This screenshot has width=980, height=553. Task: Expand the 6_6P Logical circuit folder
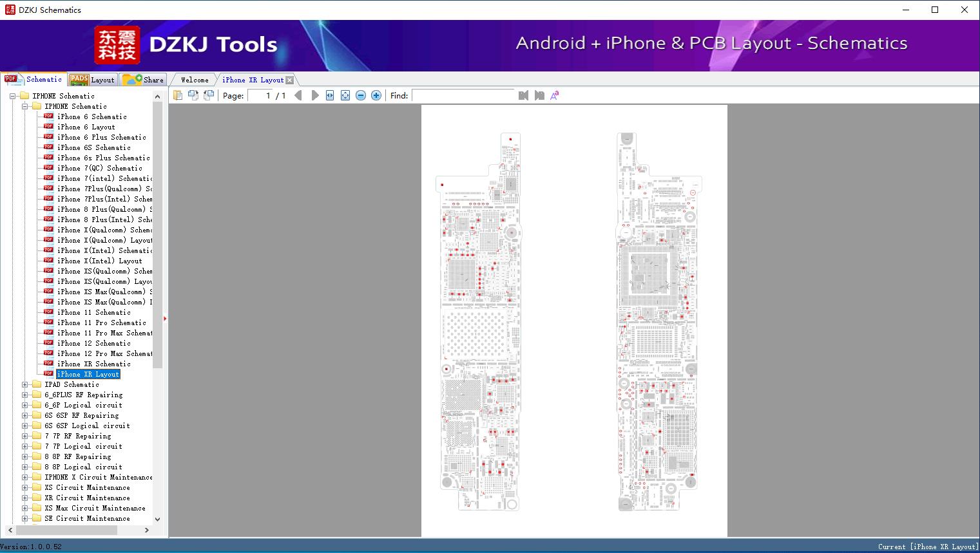coord(25,405)
